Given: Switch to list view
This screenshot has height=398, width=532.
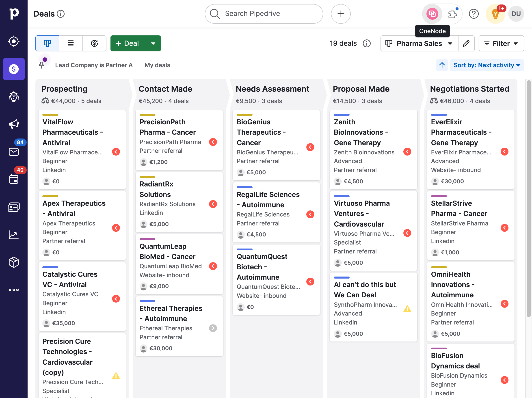Looking at the screenshot, I should pyautogui.click(x=71, y=43).
